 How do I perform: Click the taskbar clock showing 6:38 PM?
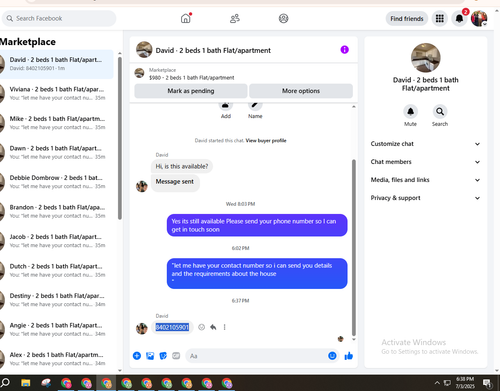(465, 383)
